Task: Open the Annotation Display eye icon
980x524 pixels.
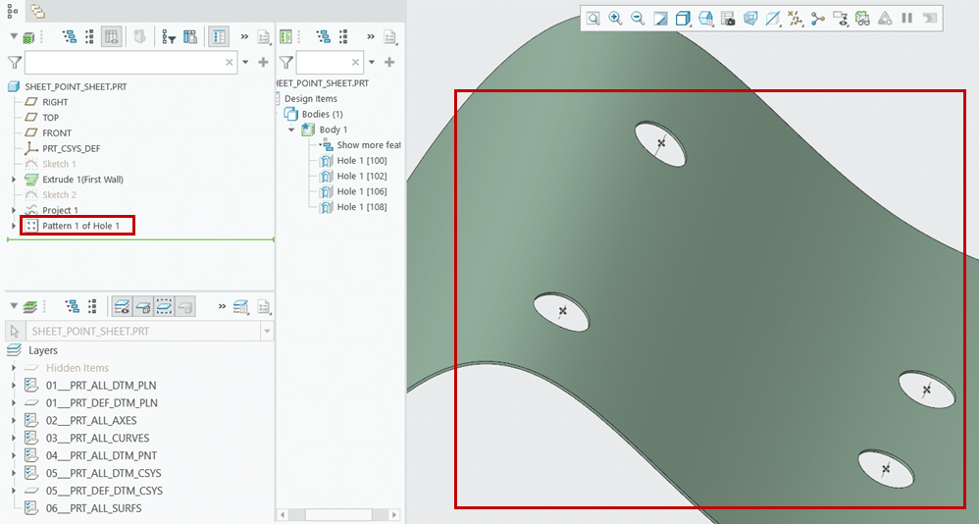Action: 840,18
